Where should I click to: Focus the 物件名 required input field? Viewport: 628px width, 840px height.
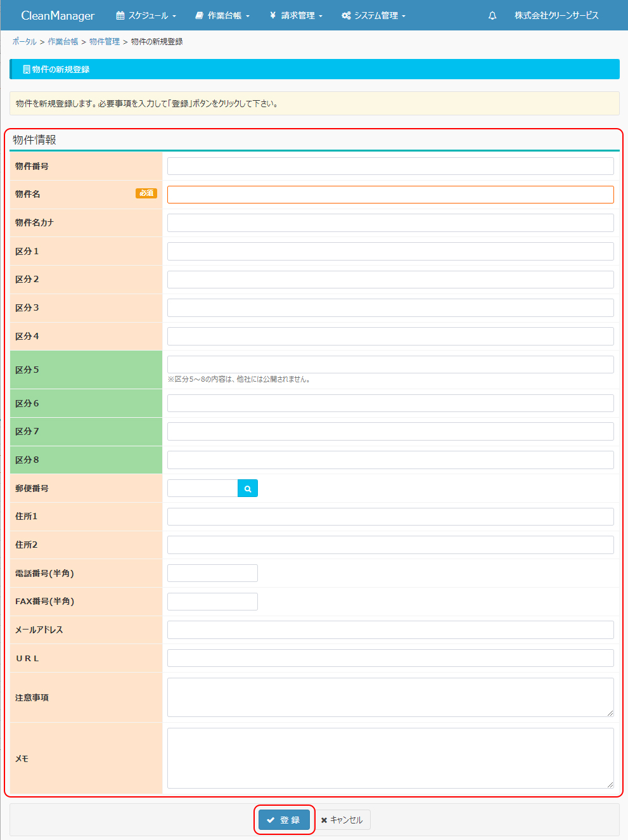[x=390, y=195]
